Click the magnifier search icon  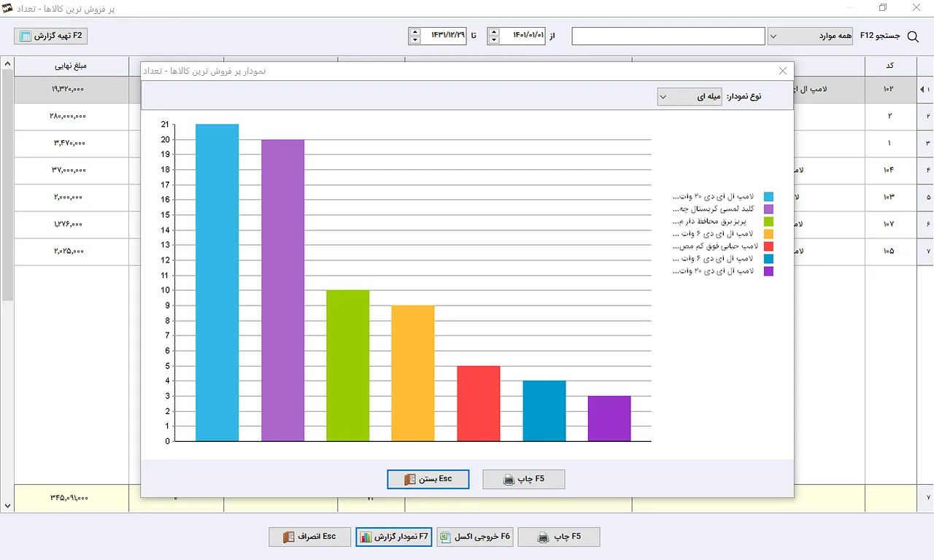click(x=912, y=36)
